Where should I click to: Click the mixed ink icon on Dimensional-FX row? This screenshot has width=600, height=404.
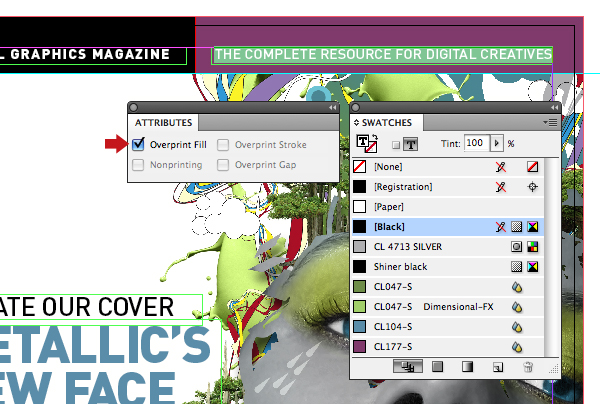(x=517, y=307)
